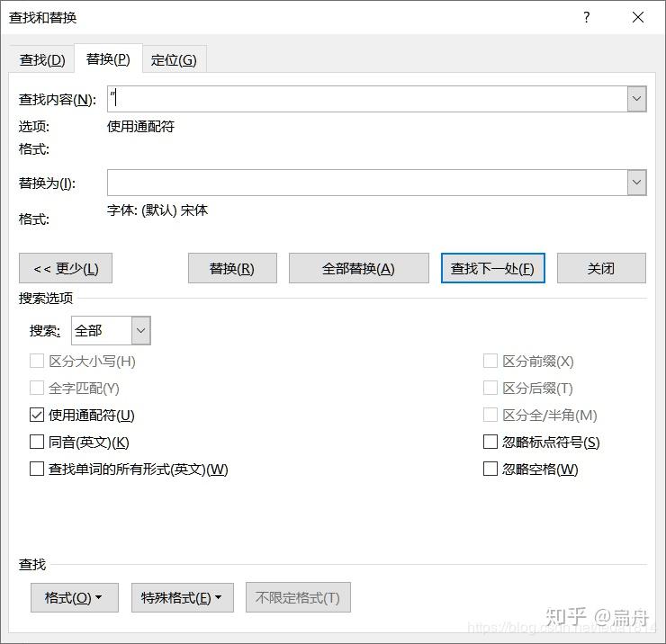The image size is (666, 644).
Task: Click the 不限定格式(T) button
Action: coord(298,598)
